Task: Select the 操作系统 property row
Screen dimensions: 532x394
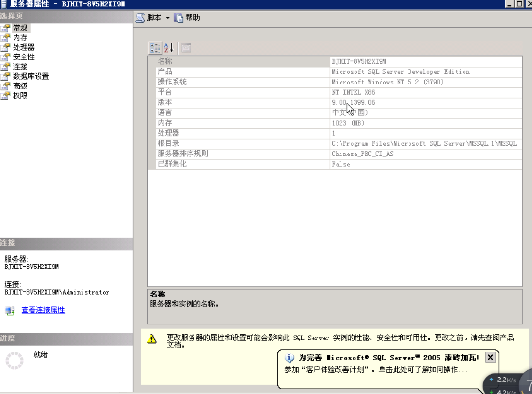Action: (339, 82)
